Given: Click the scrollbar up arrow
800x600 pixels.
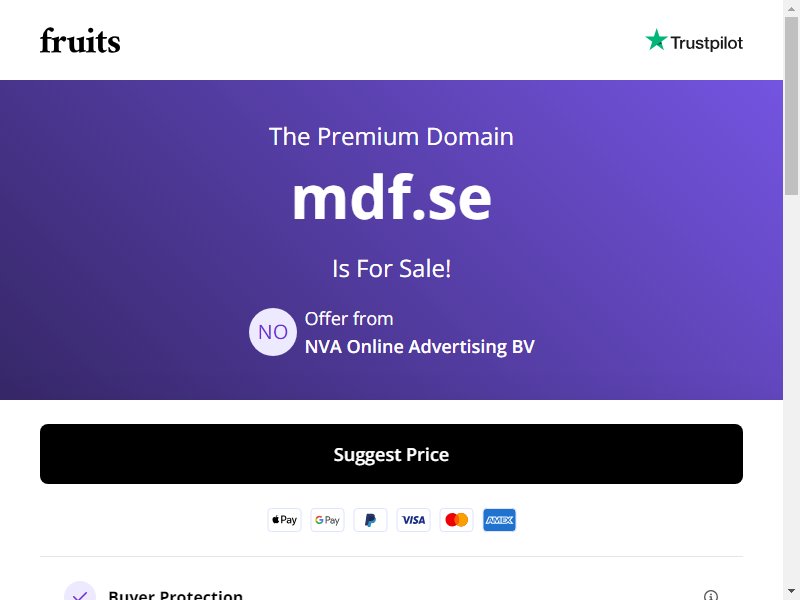Looking at the screenshot, I should pos(791,7).
